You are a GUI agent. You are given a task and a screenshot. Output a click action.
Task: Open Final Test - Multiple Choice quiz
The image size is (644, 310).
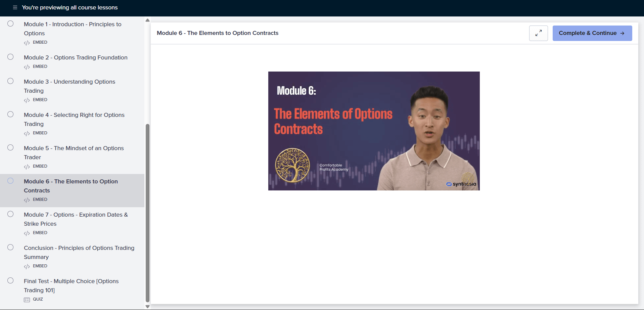[71, 285]
